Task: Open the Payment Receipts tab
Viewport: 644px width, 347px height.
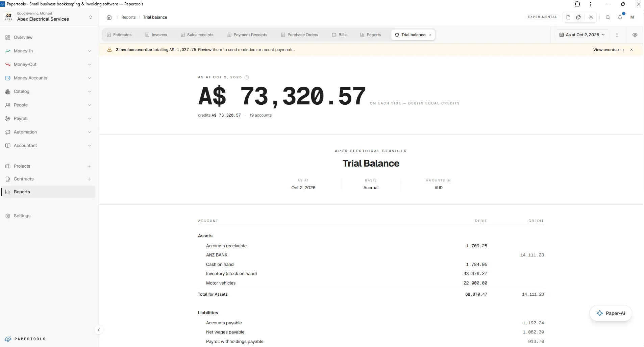Action: pos(247,35)
